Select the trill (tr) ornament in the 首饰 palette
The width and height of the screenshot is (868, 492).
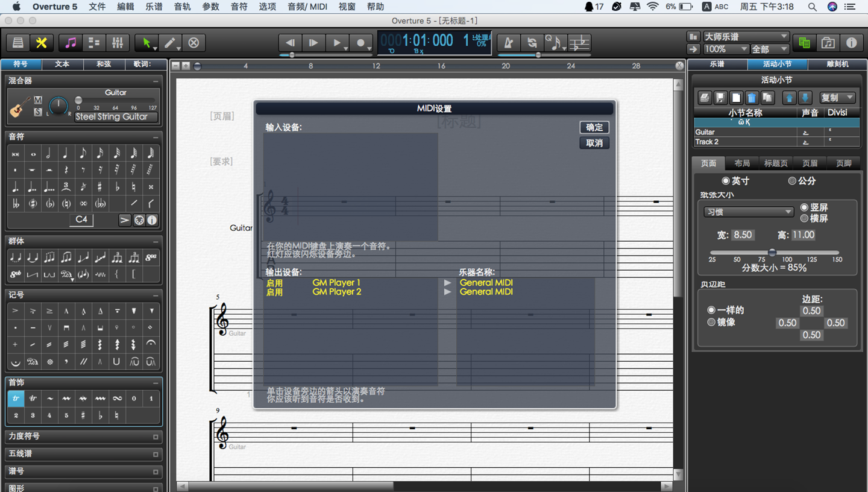tap(16, 399)
